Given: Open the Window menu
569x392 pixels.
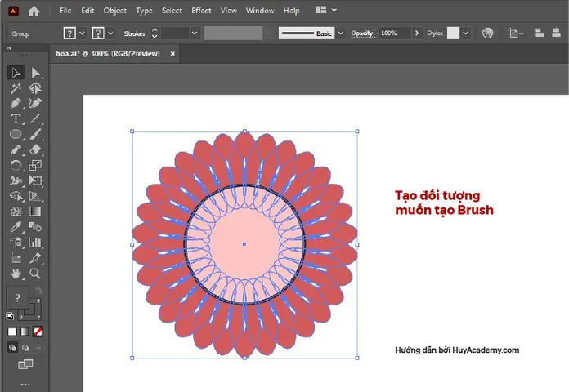Looking at the screenshot, I should [x=260, y=11].
